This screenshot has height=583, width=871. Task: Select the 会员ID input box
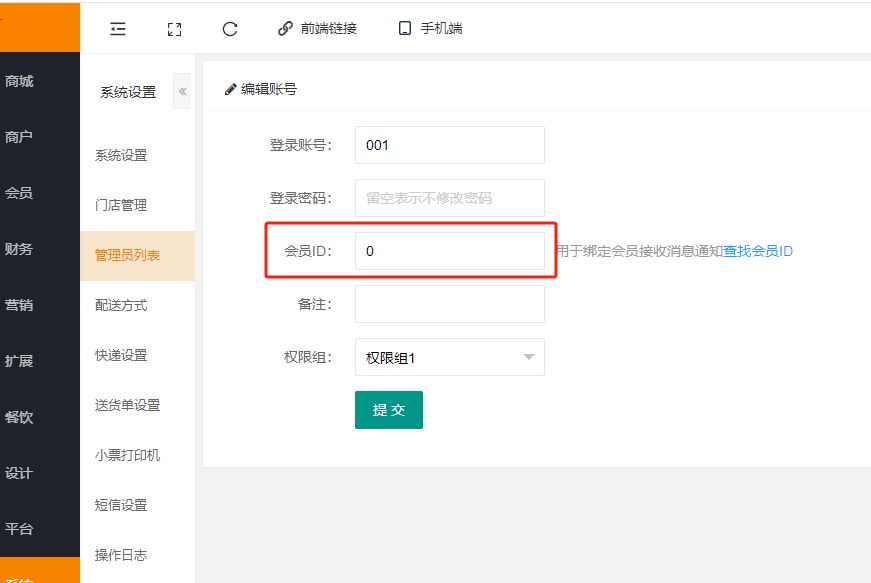(449, 251)
